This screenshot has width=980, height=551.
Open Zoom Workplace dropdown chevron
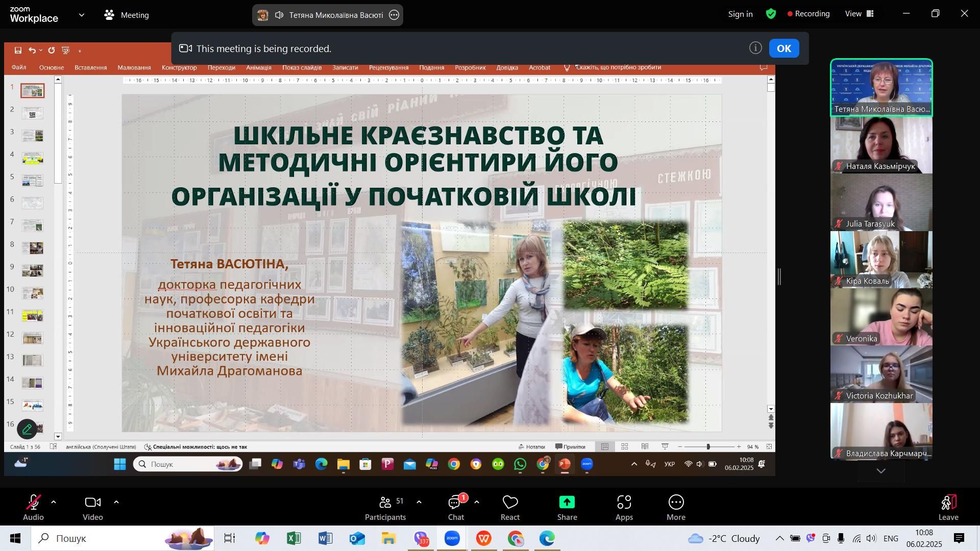click(82, 15)
